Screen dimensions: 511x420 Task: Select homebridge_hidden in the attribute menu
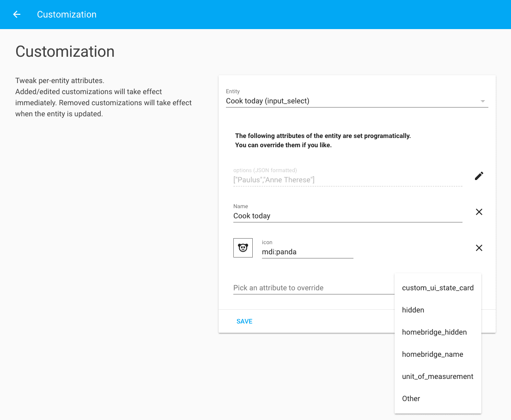pos(434,332)
